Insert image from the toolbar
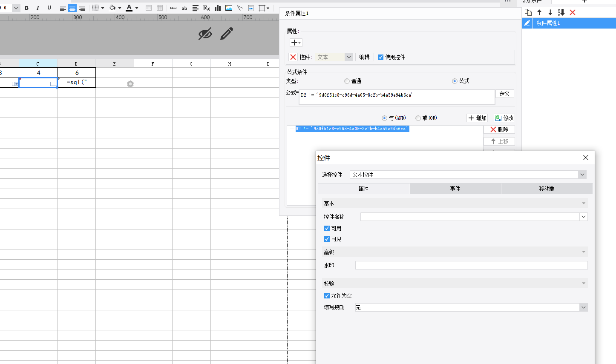 [229, 8]
